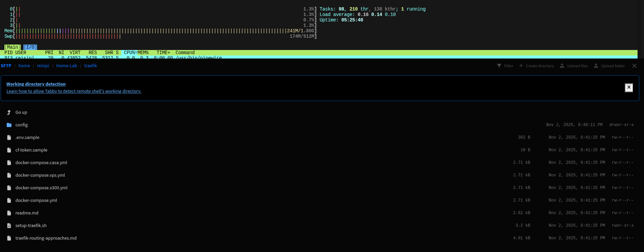Screen dimensions: 644x252
Task: Click the setup-traefik.sh script icon
Action: click(9, 225)
